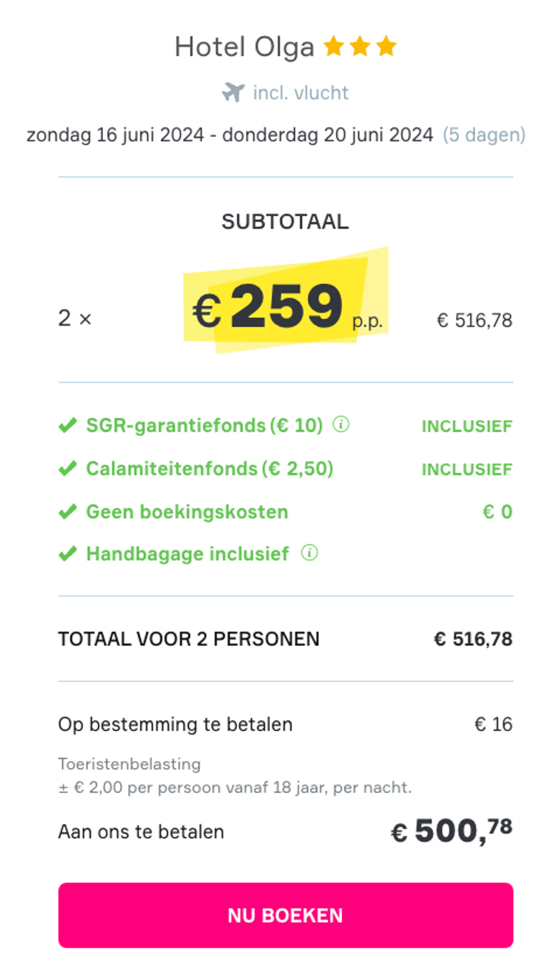Click the Toeristenbelasting note

[x=130, y=764]
